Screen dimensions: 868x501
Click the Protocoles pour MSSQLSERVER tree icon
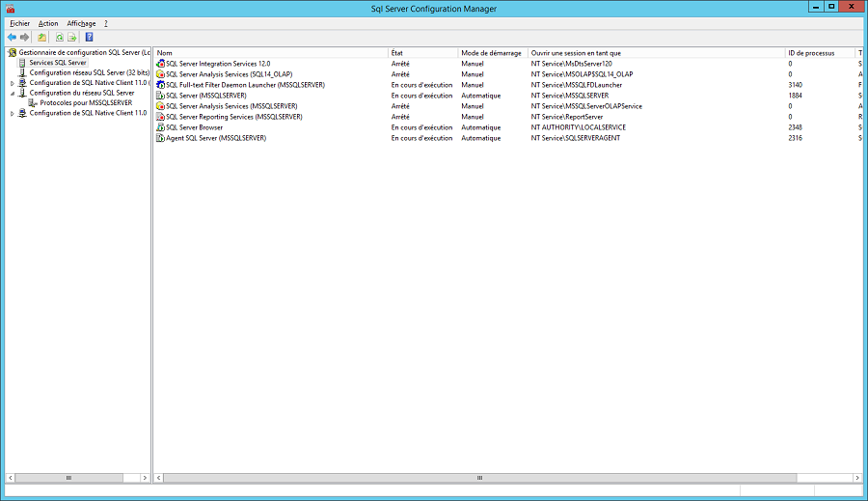(x=33, y=102)
